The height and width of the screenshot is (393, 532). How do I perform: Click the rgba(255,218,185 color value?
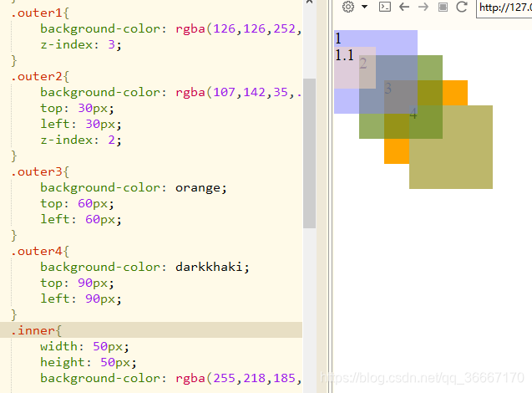coord(239,379)
